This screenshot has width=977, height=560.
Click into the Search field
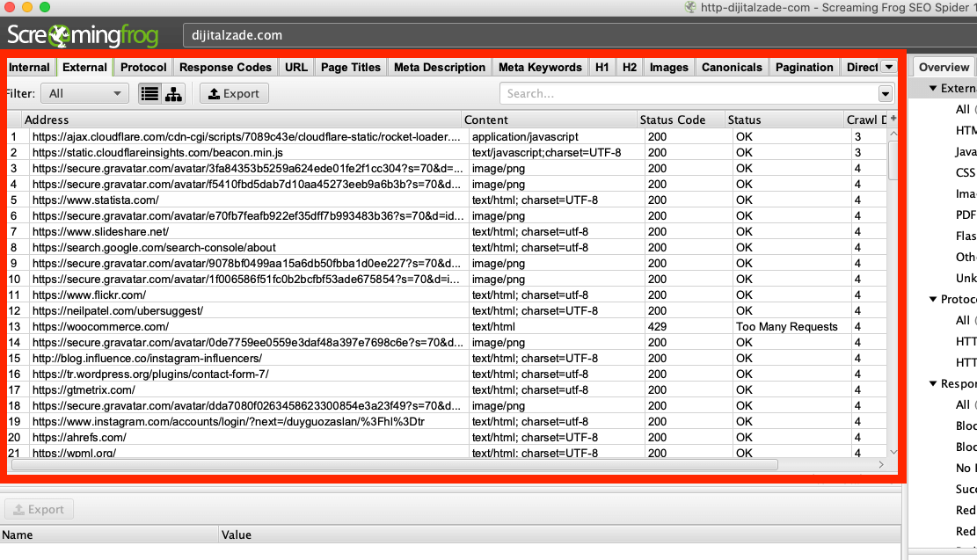(x=689, y=94)
